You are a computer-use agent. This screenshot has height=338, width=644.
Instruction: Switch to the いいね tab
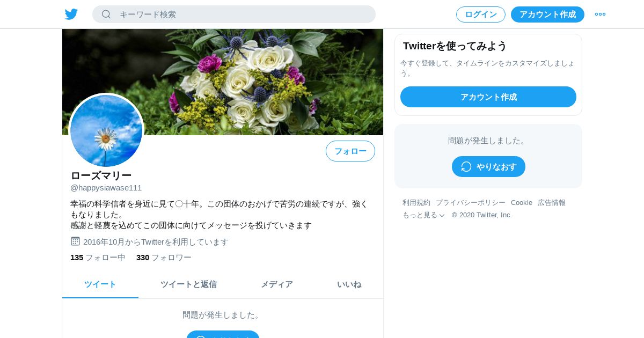349,284
